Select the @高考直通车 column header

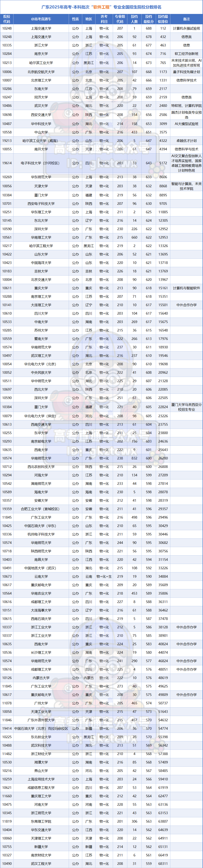click(x=41, y=19)
